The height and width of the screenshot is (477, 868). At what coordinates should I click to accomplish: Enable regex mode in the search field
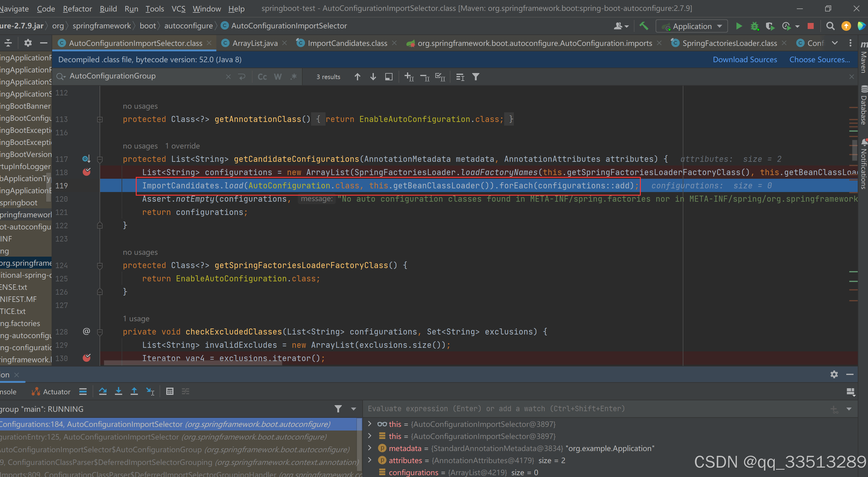294,76
